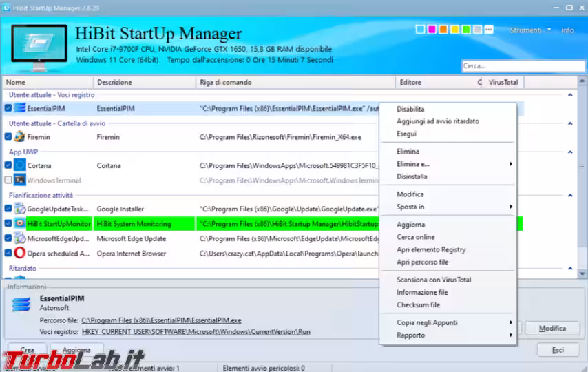
Task: Pick the magenta theme swatch
Action: [x=432, y=30]
